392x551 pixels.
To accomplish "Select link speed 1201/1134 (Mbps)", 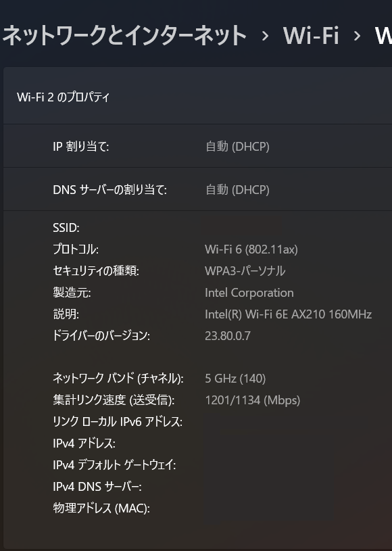I will click(x=253, y=400).
